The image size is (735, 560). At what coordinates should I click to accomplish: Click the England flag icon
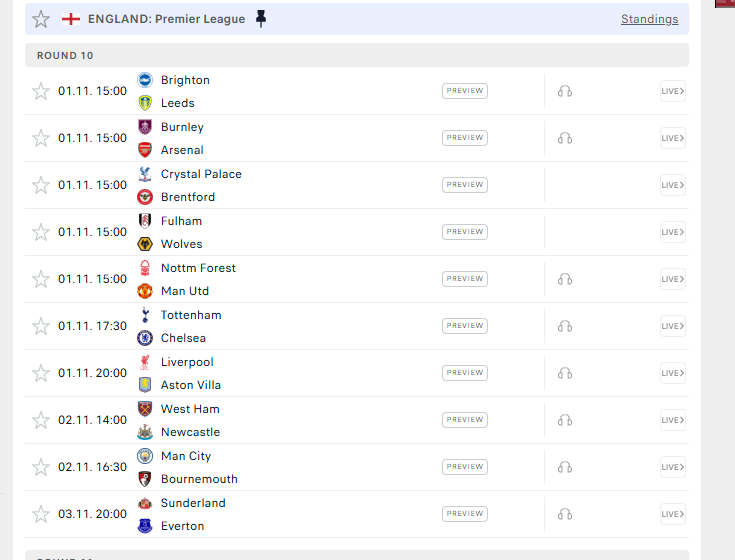(x=71, y=19)
